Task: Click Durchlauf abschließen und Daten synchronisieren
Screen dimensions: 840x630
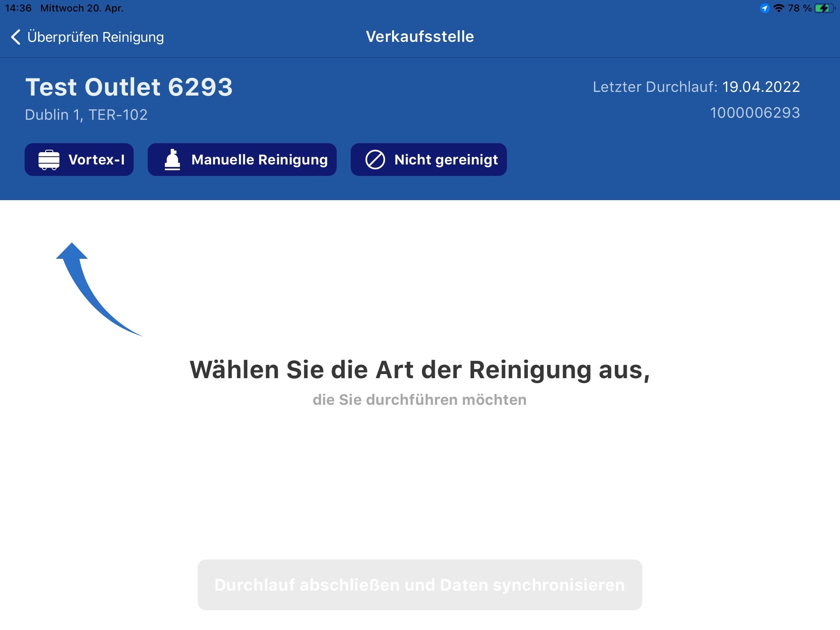Action: pyautogui.click(x=420, y=585)
